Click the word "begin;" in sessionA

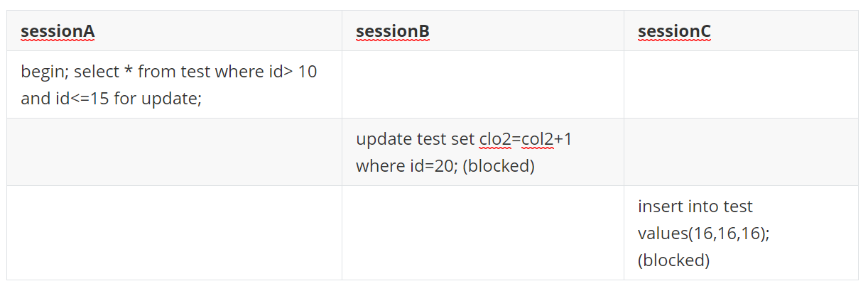click(45, 72)
